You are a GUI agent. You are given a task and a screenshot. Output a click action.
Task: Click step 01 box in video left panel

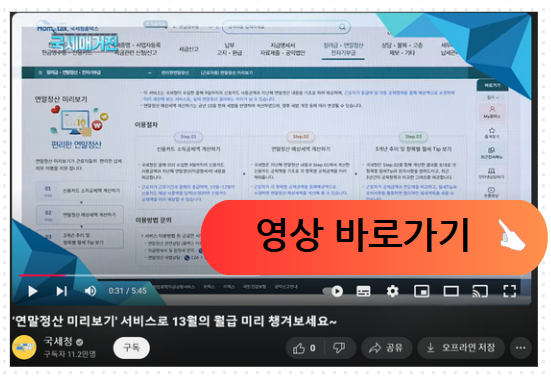click(x=80, y=191)
